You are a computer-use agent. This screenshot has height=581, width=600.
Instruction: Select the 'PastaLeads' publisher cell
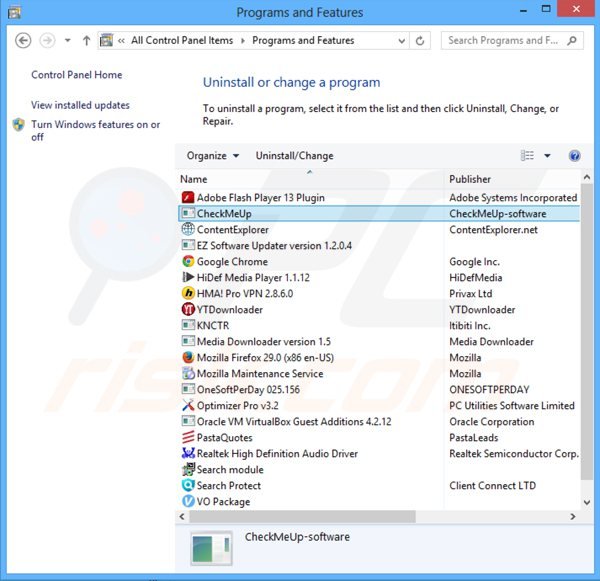click(x=474, y=437)
